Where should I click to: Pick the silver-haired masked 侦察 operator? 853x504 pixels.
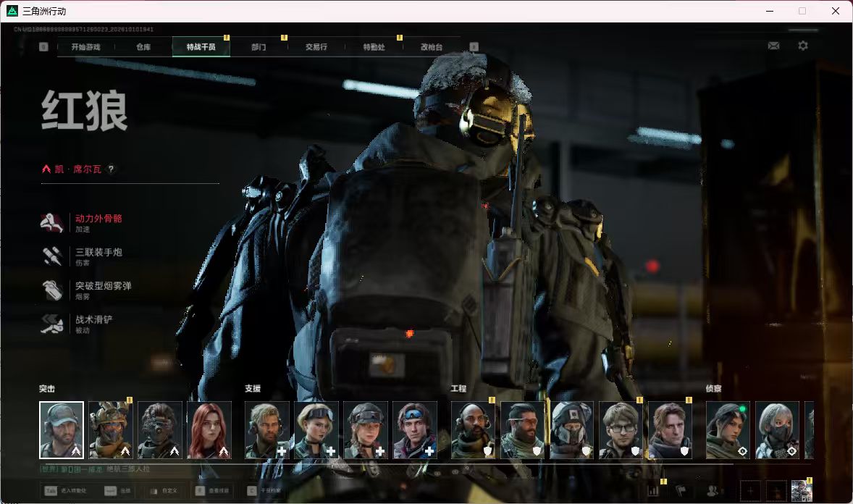pyautogui.click(x=778, y=430)
